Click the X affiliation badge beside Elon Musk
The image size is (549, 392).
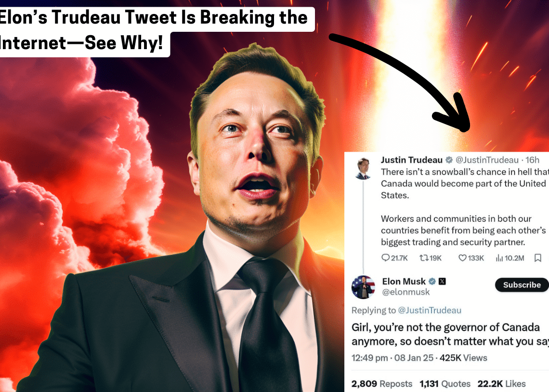(x=442, y=281)
